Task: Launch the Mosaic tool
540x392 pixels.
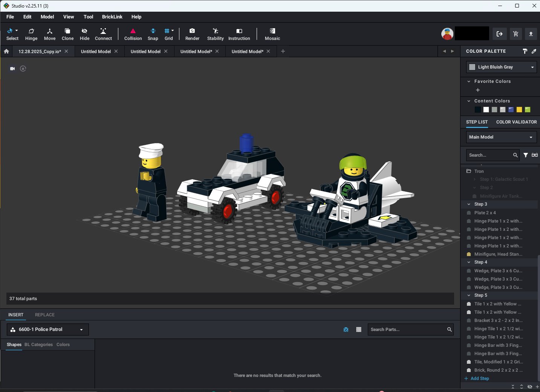Action: (x=272, y=34)
